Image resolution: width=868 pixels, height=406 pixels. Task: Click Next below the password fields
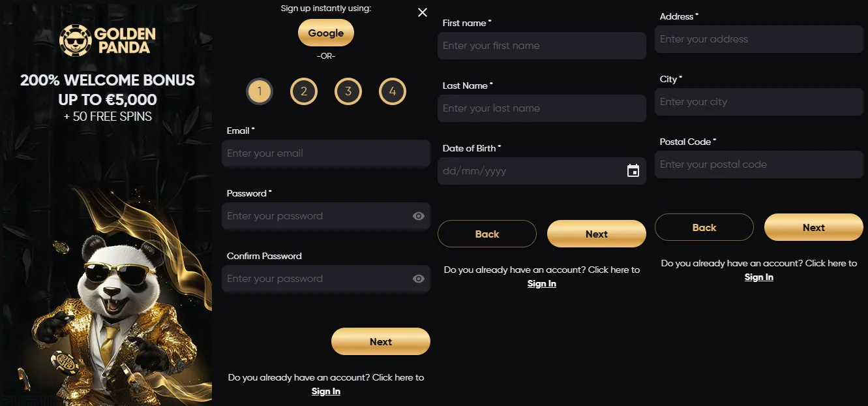380,341
